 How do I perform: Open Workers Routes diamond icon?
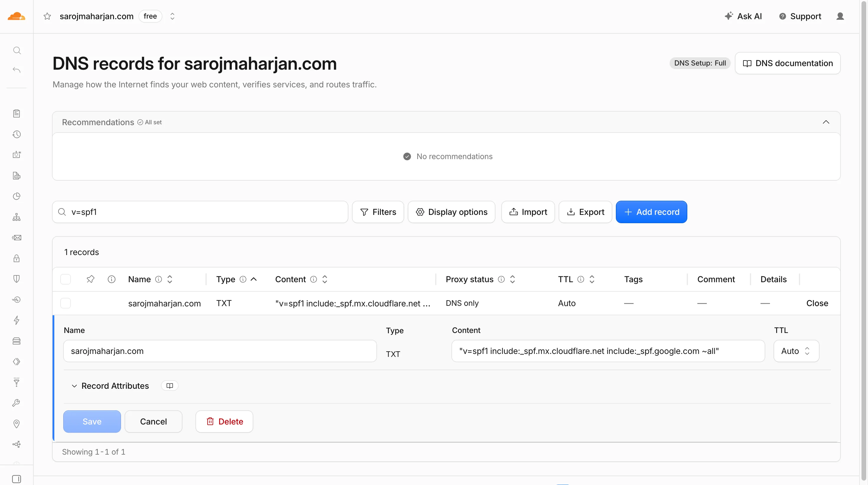pos(17,361)
